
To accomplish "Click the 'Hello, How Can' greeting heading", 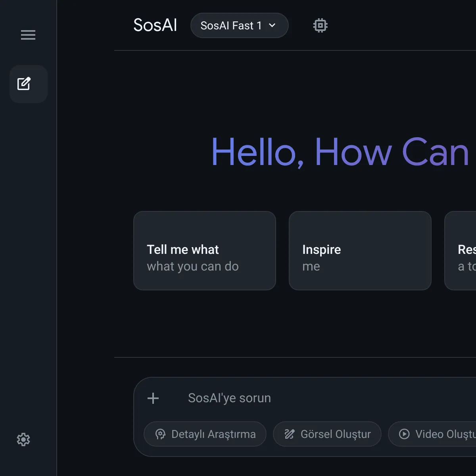I will [x=340, y=152].
